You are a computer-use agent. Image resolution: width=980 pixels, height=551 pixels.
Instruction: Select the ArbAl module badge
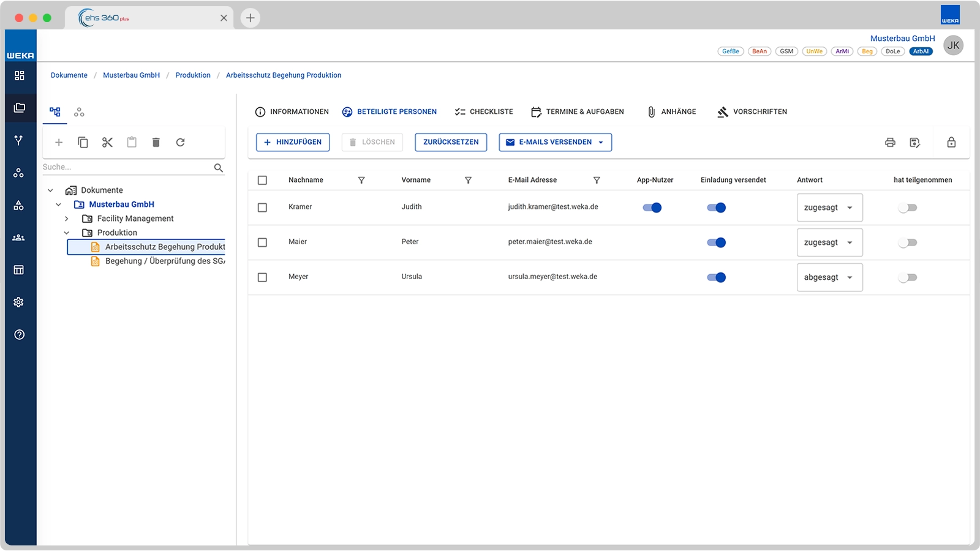point(921,51)
